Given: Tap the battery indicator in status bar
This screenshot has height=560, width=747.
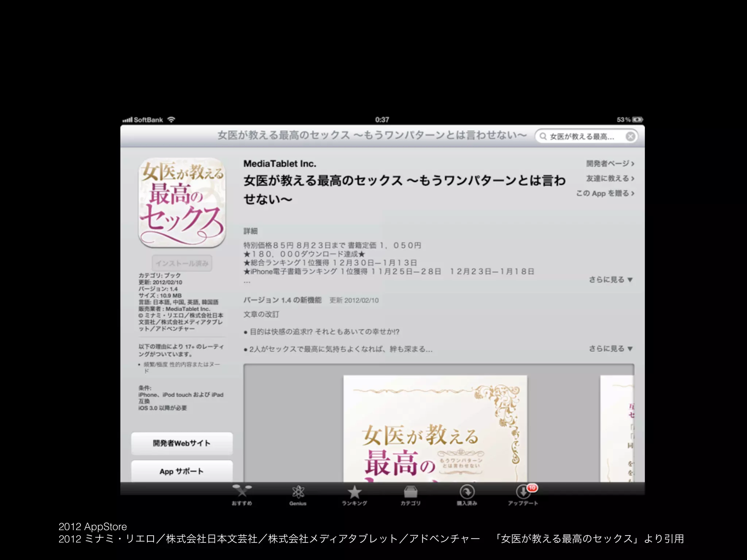Looking at the screenshot, I should pyautogui.click(x=638, y=120).
